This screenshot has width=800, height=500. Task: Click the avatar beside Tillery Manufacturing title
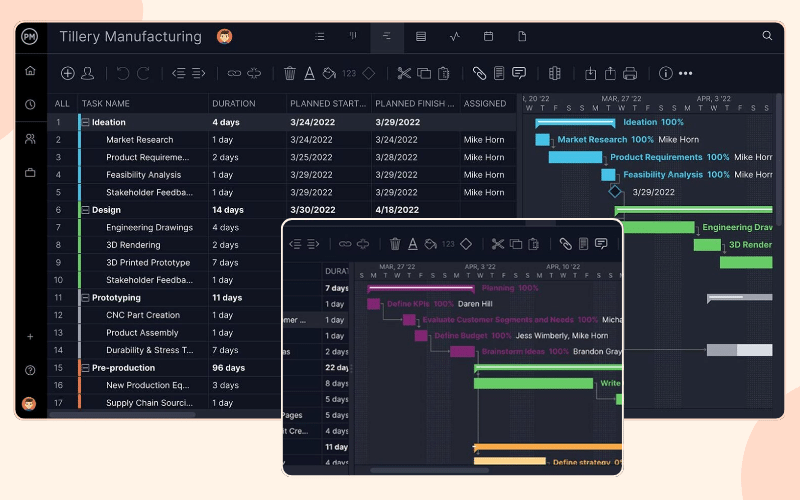click(x=224, y=36)
